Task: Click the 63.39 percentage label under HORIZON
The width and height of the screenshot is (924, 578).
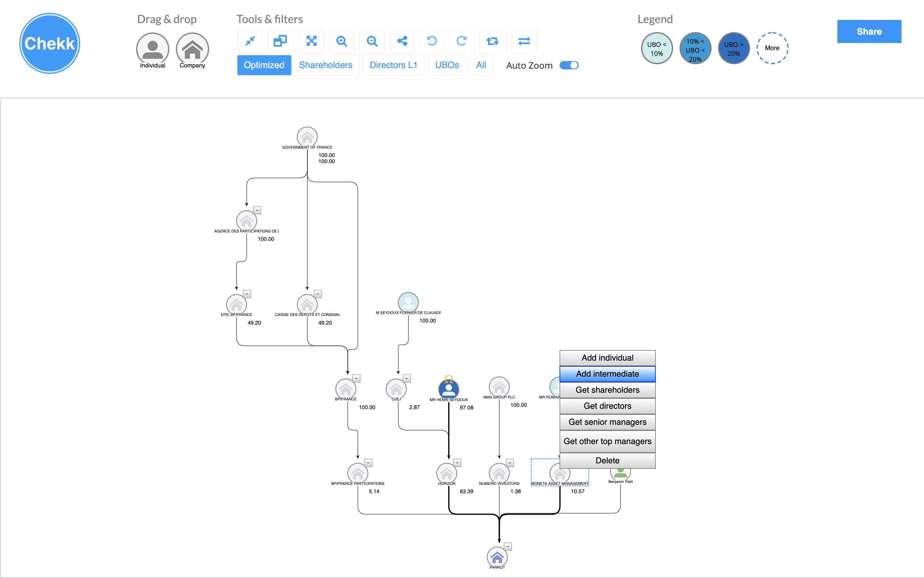Action: pos(466,492)
